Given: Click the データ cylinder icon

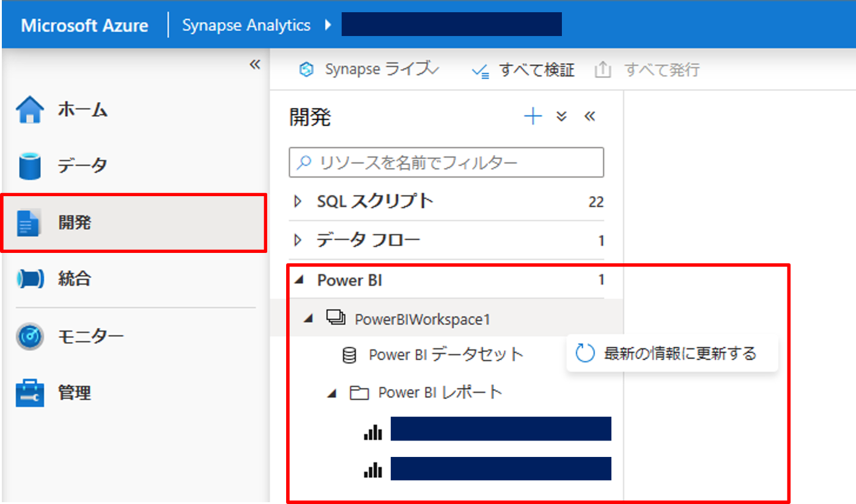Looking at the screenshot, I should tap(29, 166).
